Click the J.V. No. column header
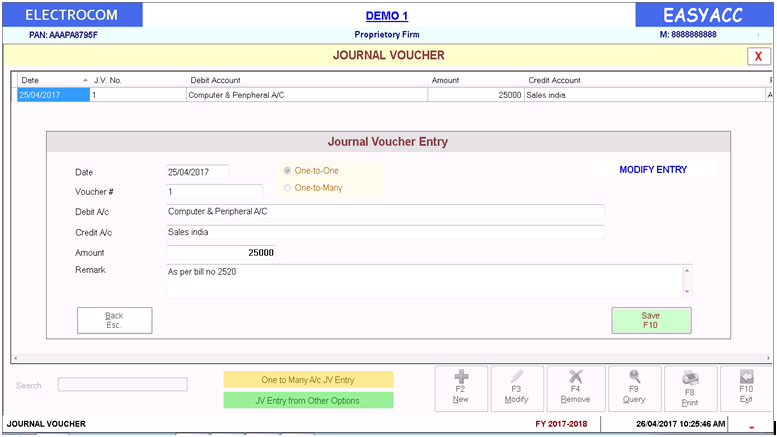The width and height of the screenshot is (777, 437). coord(138,80)
